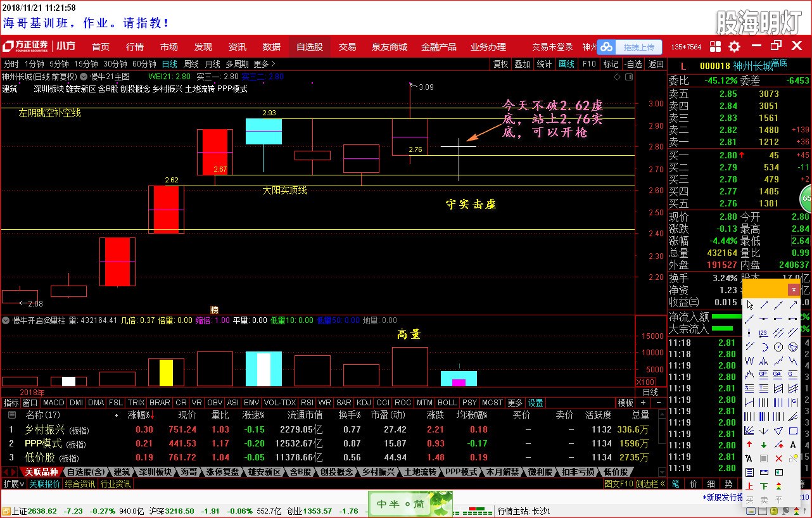Open the 行情 menu
812x518 pixels.
135,47
